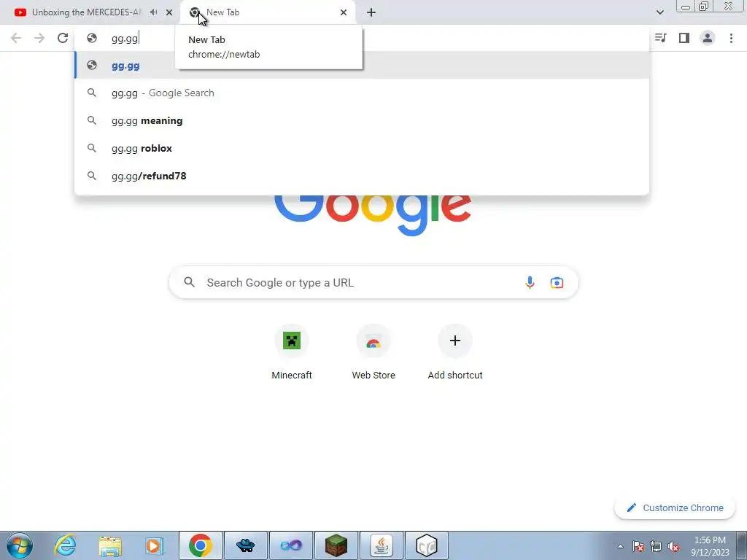The width and height of the screenshot is (747, 560).
Task: Search by image with the camera lens icon
Action: [x=557, y=282]
